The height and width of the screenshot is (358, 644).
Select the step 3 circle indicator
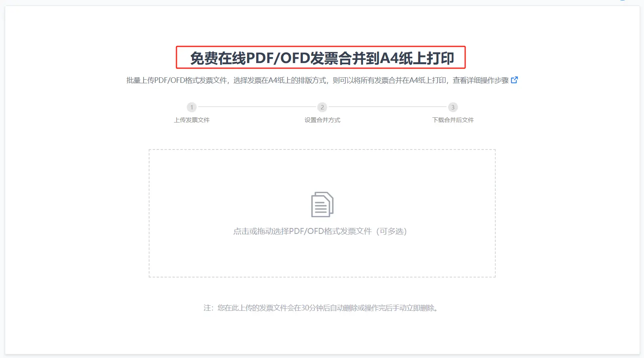tap(453, 107)
